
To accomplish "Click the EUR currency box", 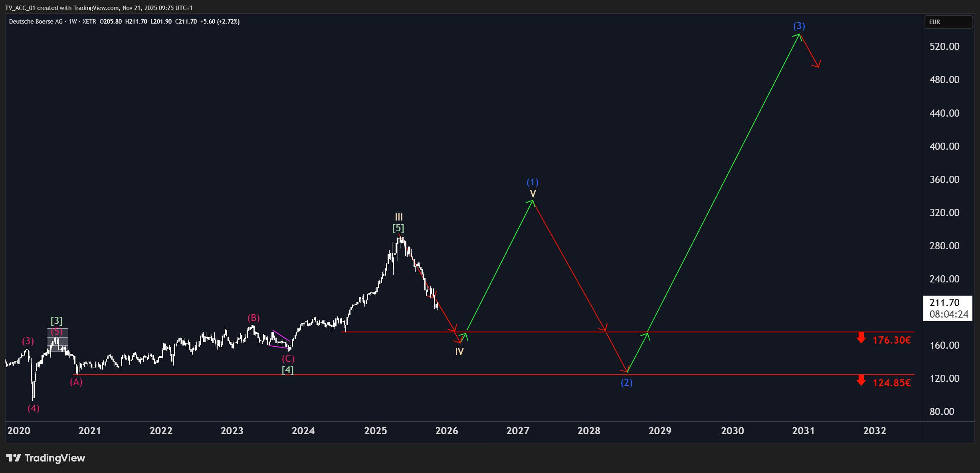I will [x=948, y=22].
